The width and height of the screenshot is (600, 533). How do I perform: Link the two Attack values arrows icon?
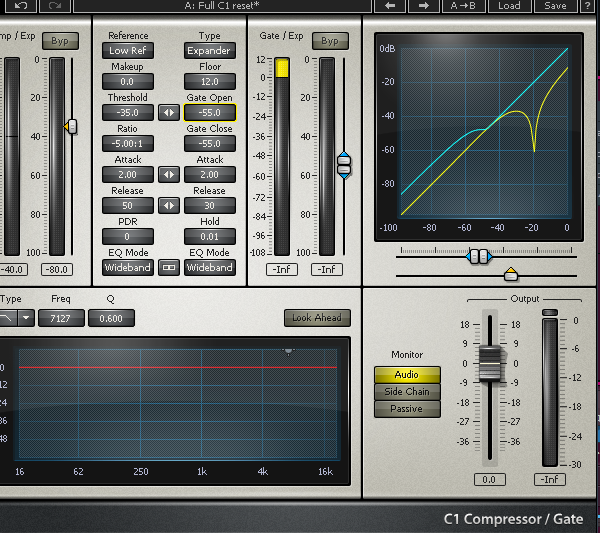pos(169,174)
